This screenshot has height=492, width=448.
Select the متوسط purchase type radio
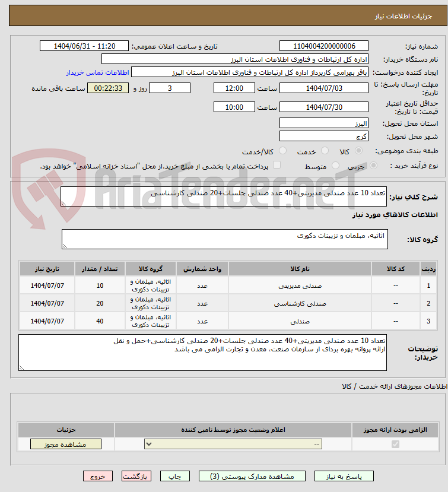coord(335,166)
